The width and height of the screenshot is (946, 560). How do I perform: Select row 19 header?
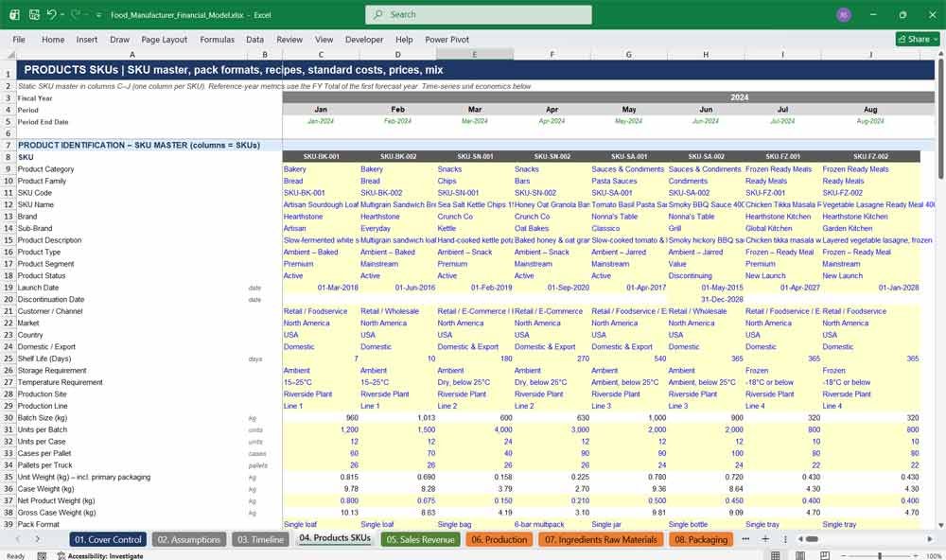tap(9, 288)
